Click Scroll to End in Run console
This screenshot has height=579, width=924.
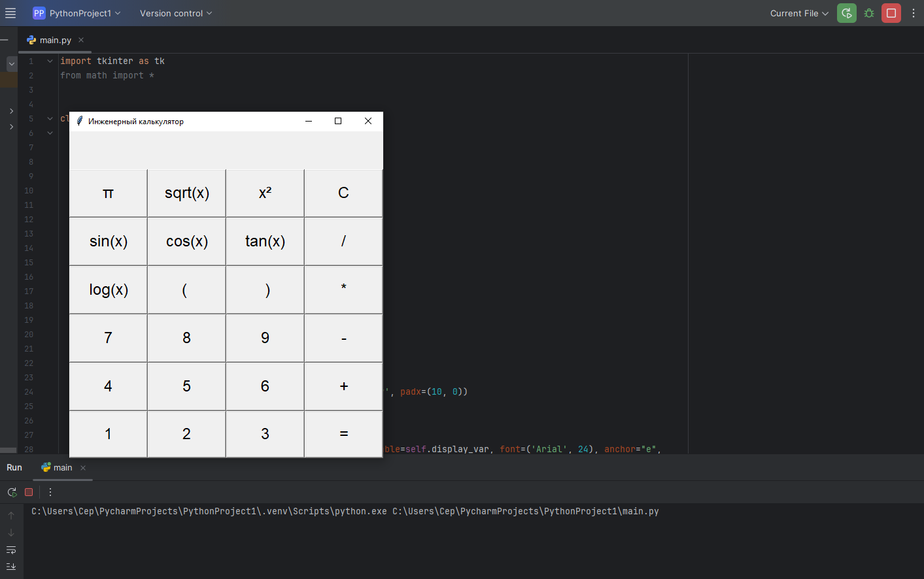[11, 566]
